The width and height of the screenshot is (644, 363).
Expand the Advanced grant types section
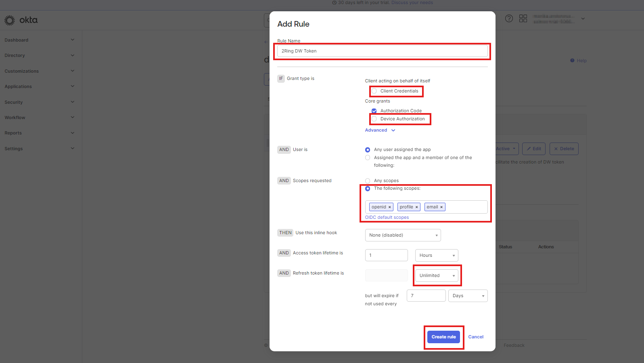(380, 130)
